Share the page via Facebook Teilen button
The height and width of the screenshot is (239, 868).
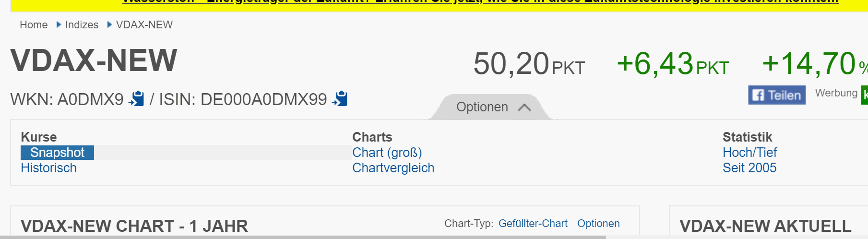776,95
